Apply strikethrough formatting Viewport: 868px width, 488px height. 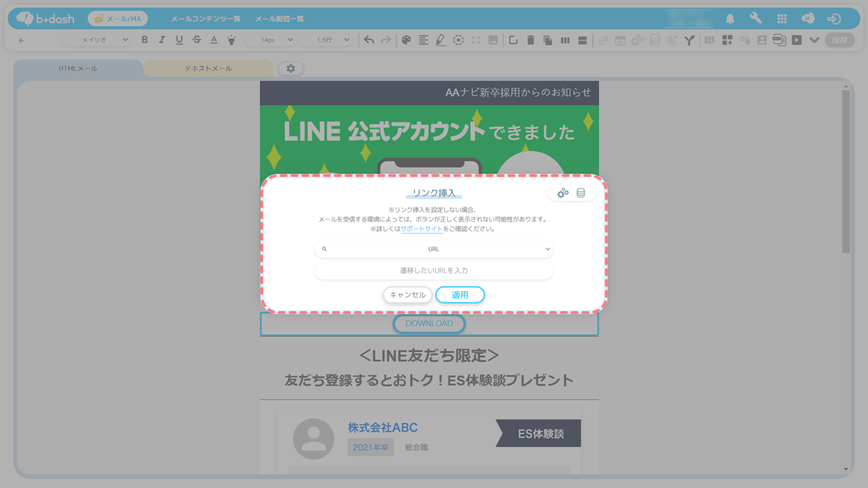197,40
